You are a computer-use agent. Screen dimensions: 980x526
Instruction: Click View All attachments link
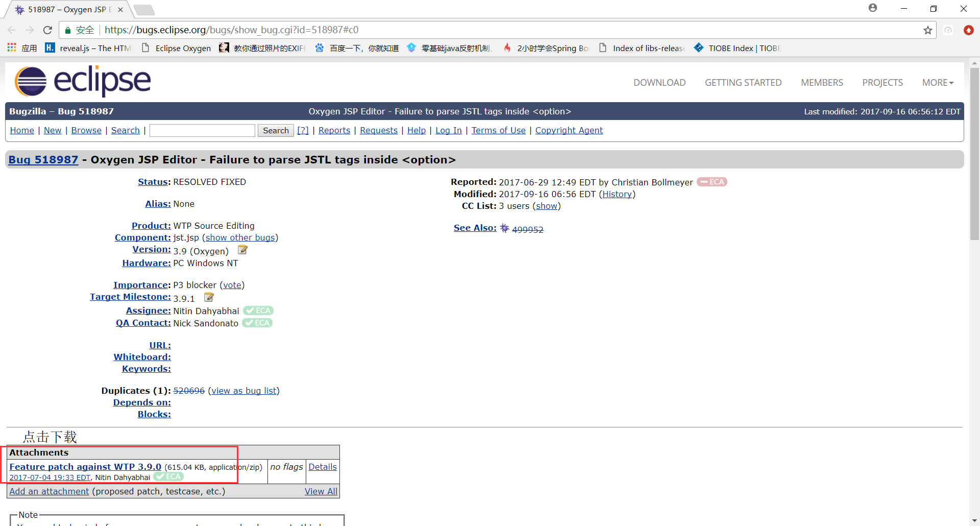pos(321,491)
